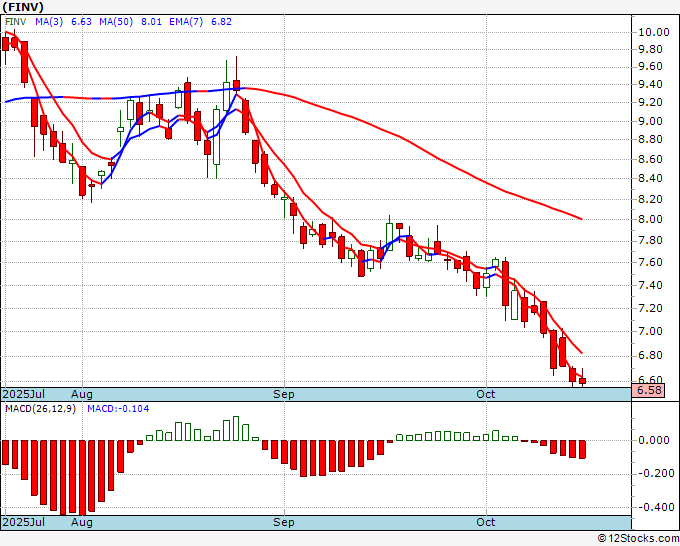Click the MA(50) value 8.01
Screen dimensions: 680x546
click(x=151, y=22)
